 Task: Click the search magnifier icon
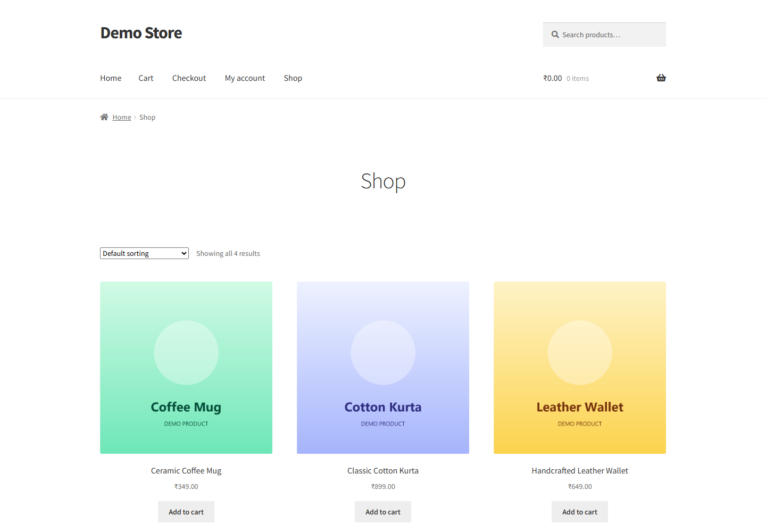pos(555,35)
